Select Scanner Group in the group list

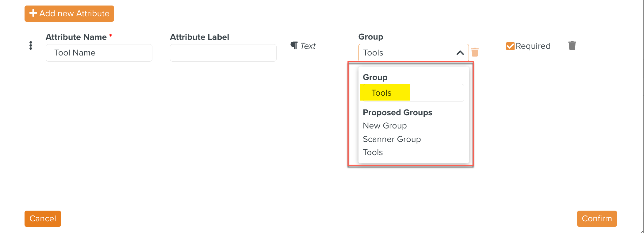click(392, 139)
